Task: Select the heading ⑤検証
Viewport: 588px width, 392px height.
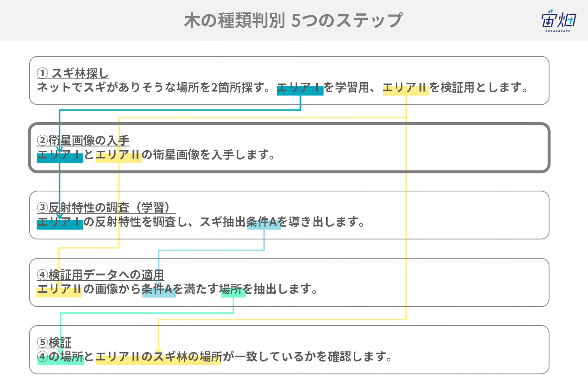Action: [54, 342]
